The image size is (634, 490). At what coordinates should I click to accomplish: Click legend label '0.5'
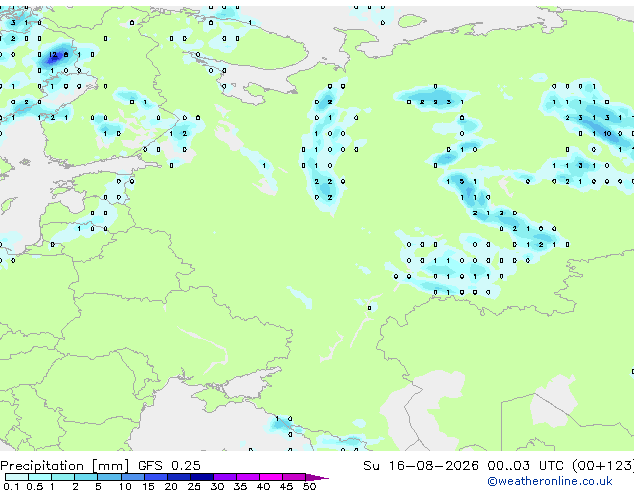click(34, 486)
